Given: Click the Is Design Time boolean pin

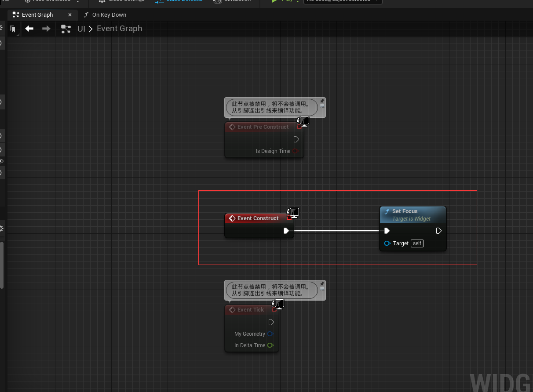Looking at the screenshot, I should (296, 151).
